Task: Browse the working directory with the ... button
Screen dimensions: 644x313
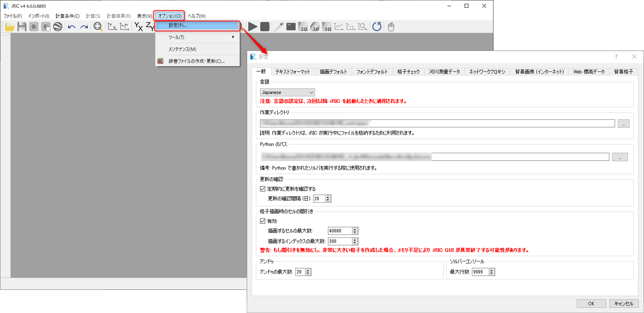Action: click(623, 123)
